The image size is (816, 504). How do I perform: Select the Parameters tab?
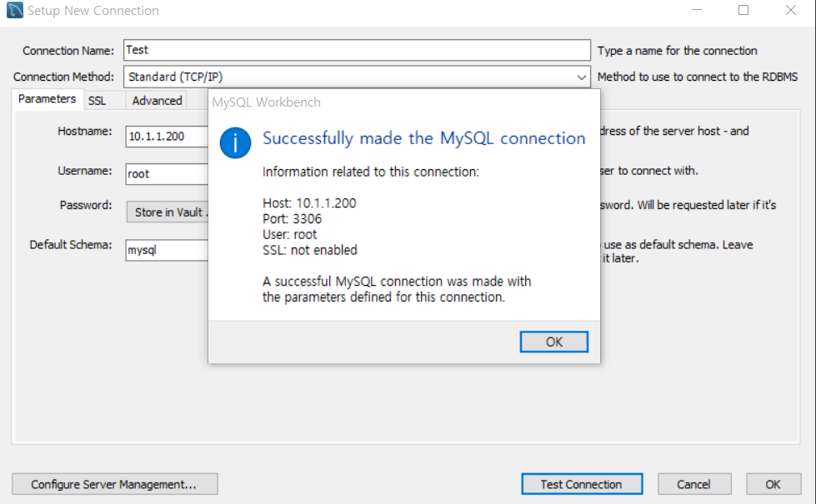(47, 99)
